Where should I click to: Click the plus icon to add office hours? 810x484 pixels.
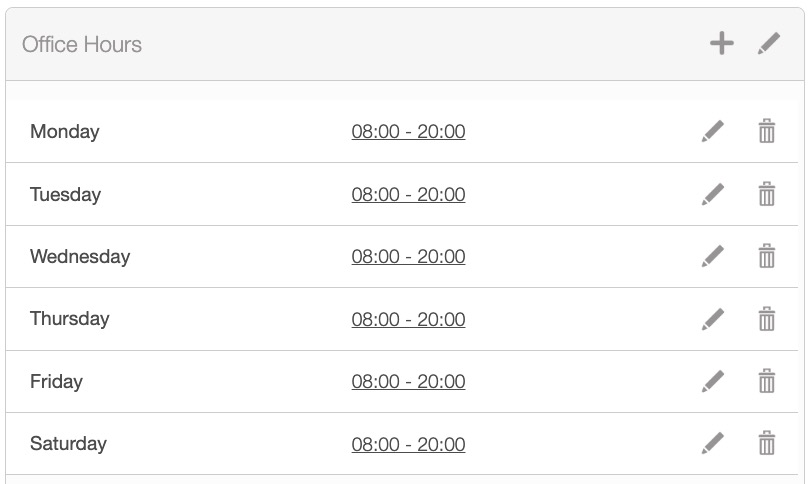(x=721, y=43)
